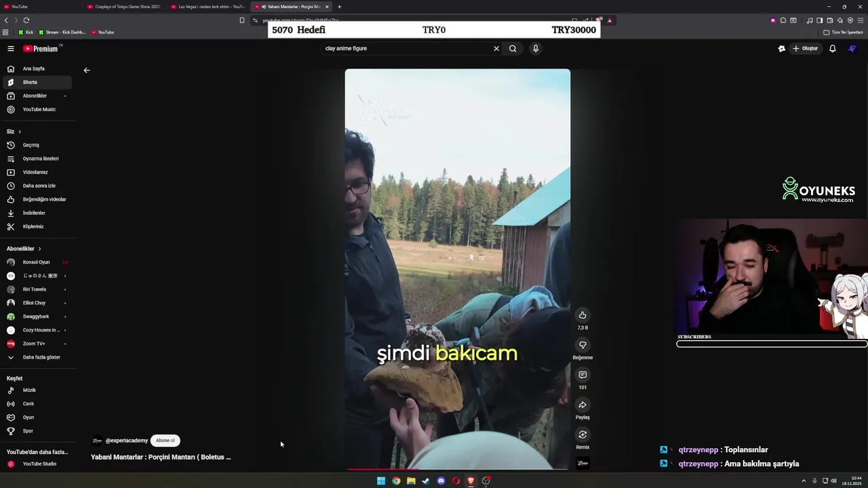Open Spor sports section
This screenshot has width=868, height=488.
click(37, 431)
